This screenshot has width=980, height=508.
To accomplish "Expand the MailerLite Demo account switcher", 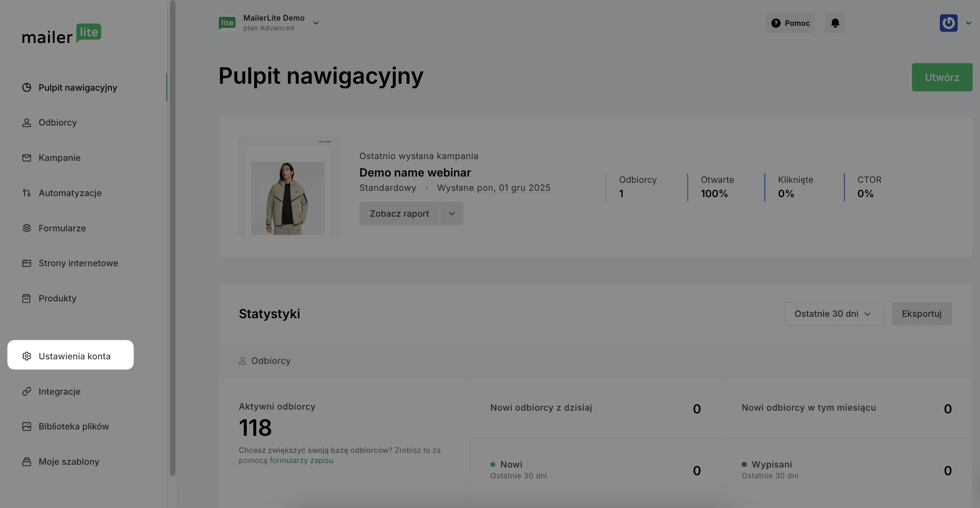I will point(316,23).
